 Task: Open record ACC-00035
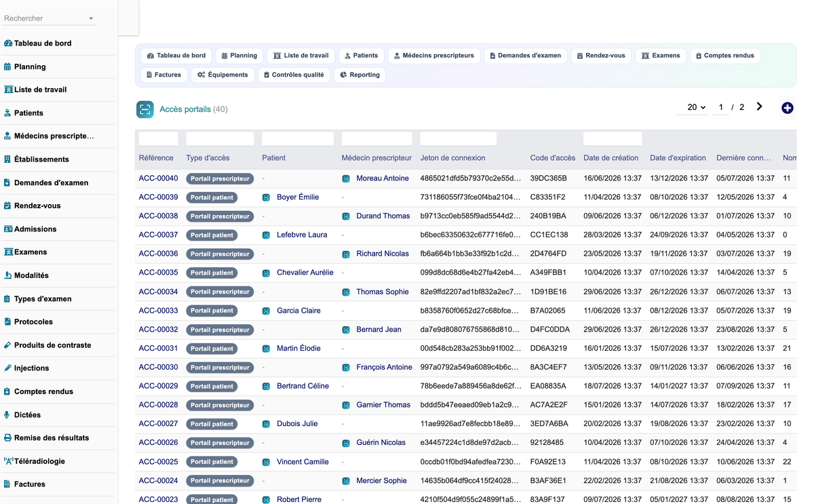click(158, 273)
